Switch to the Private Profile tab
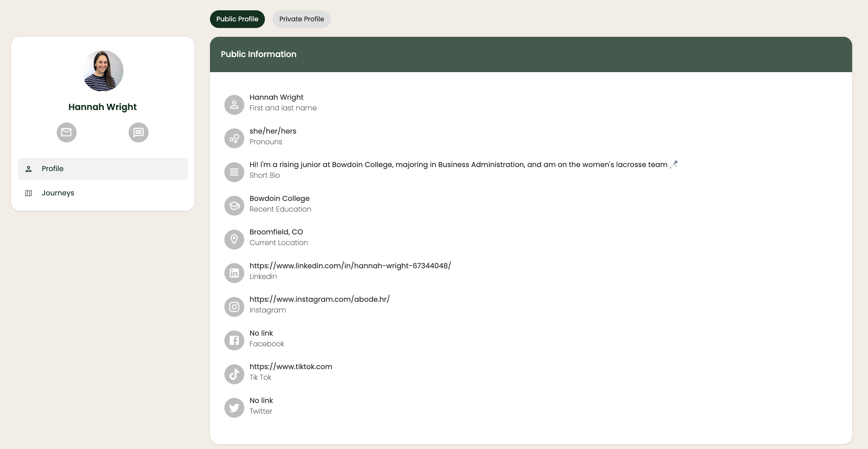 tap(301, 19)
